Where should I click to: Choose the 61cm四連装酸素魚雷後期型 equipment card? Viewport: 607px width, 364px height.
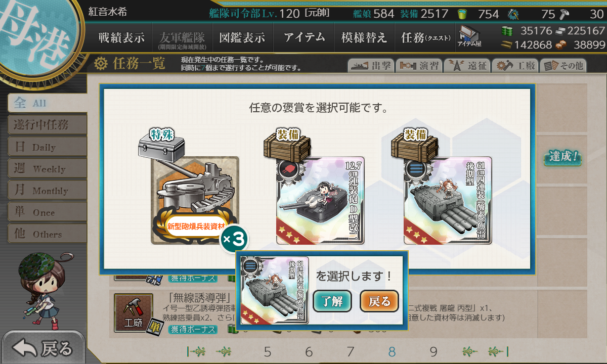pos(448,200)
